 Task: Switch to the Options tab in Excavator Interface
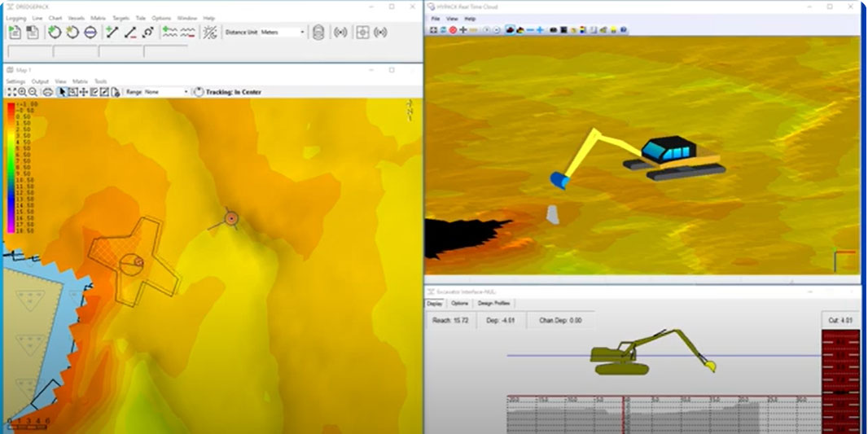point(460,304)
